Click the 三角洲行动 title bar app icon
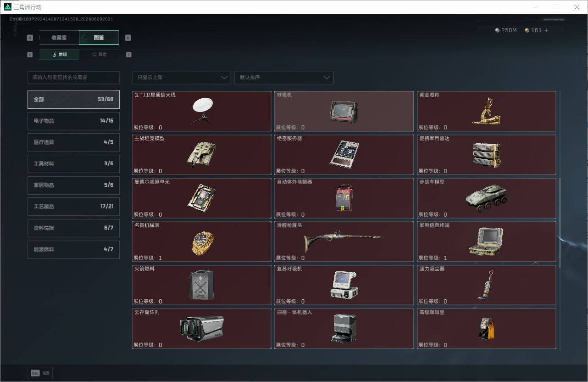The height and width of the screenshot is (382, 588). click(x=7, y=7)
